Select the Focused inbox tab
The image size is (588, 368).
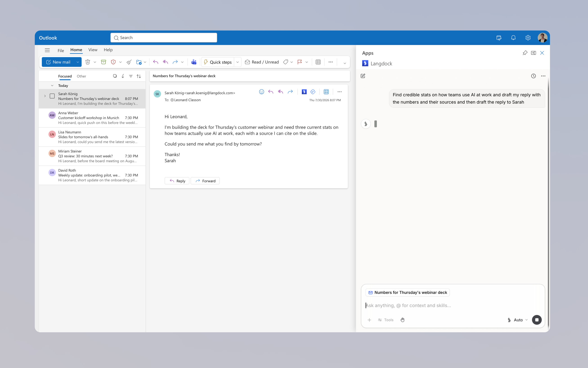coord(65,76)
